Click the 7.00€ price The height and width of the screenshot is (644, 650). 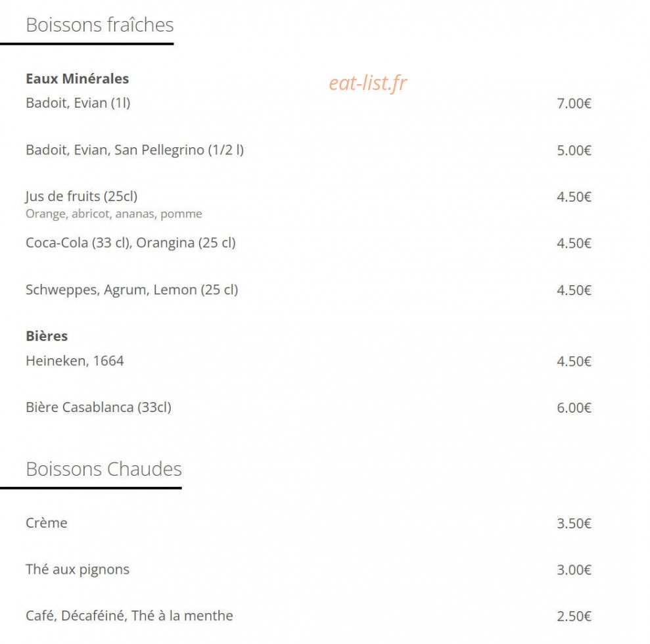click(574, 104)
